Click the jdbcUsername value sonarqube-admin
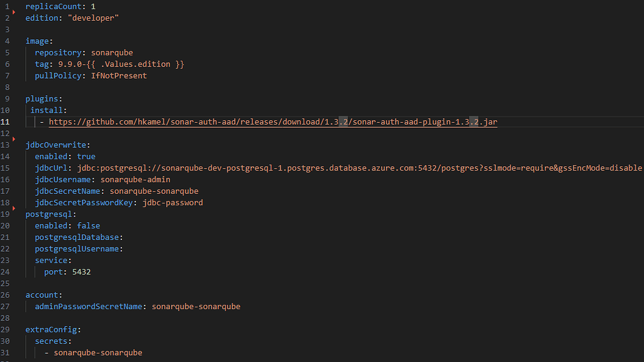Viewport: 644px width, 362px height. click(135, 179)
